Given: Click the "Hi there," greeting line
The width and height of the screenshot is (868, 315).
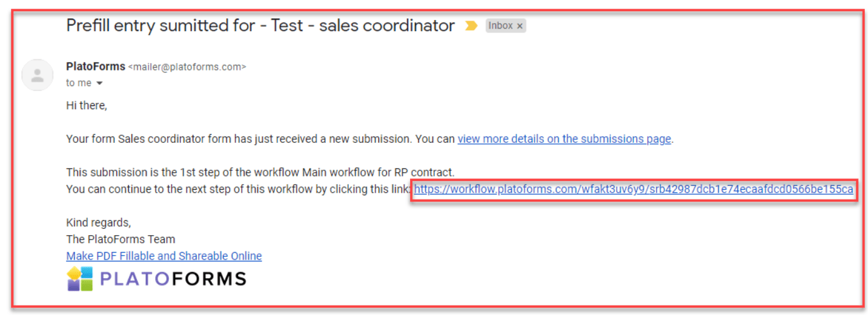Looking at the screenshot, I should tap(87, 106).
